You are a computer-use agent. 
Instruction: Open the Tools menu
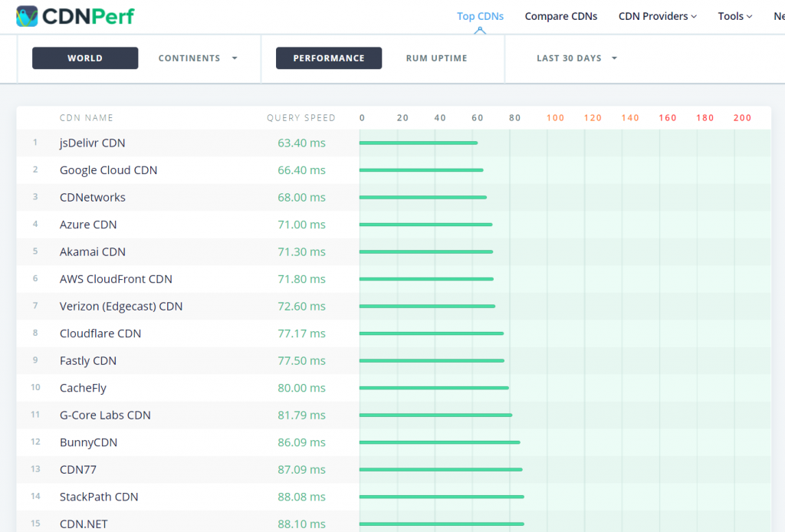pos(734,16)
